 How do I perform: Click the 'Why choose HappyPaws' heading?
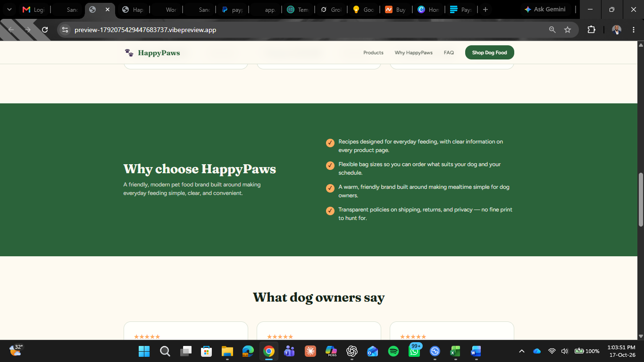coord(200,169)
